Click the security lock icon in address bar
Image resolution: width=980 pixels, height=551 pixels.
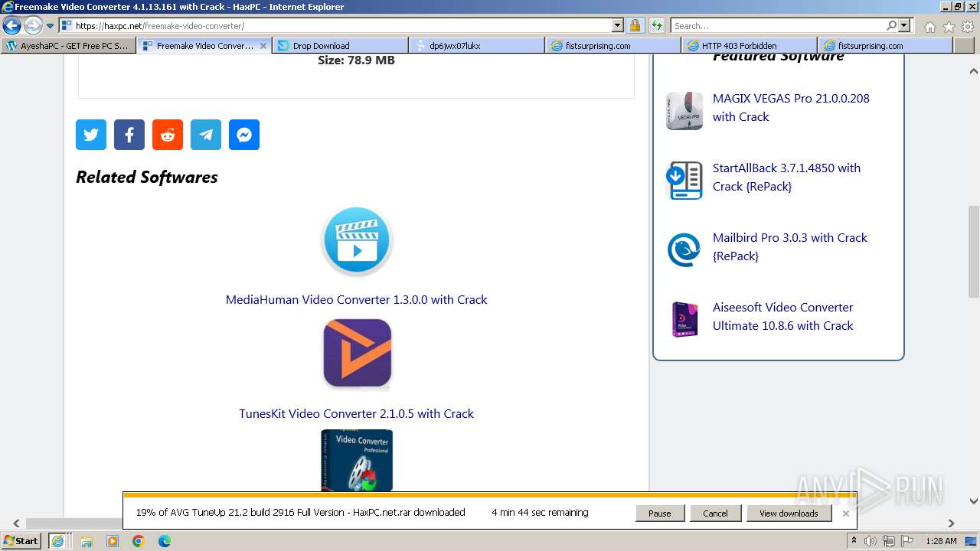[x=635, y=26]
